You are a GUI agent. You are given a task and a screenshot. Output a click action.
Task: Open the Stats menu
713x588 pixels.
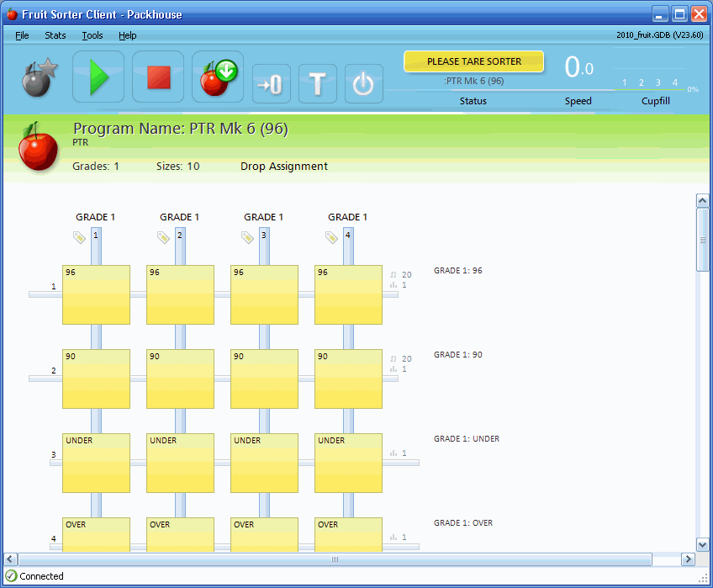[55, 35]
